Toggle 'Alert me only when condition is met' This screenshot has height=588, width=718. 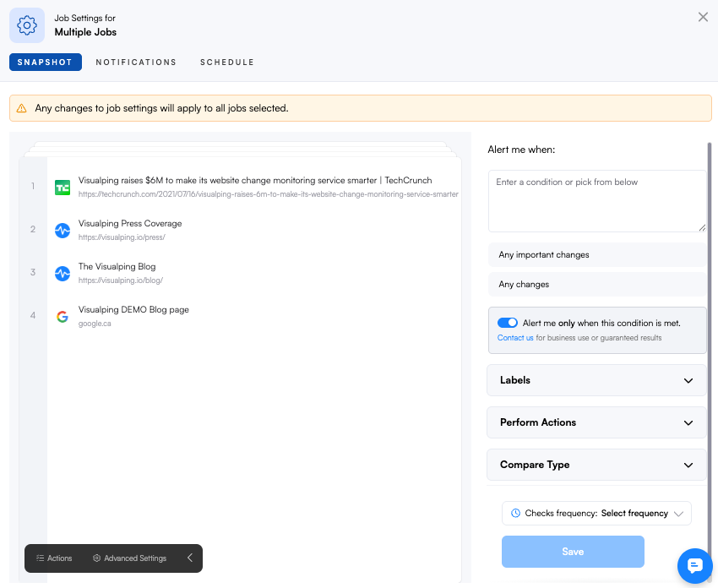pyautogui.click(x=508, y=323)
